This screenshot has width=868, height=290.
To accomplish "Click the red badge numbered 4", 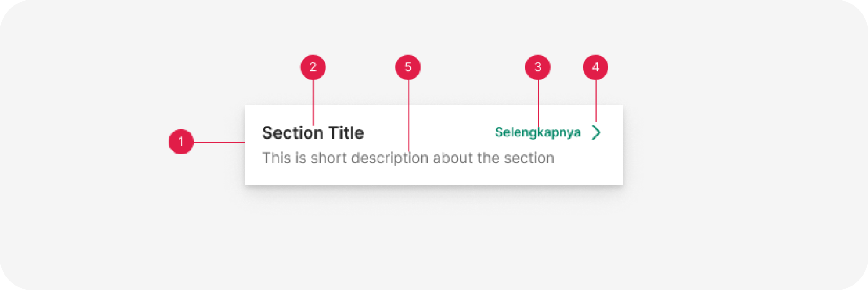I will point(595,67).
